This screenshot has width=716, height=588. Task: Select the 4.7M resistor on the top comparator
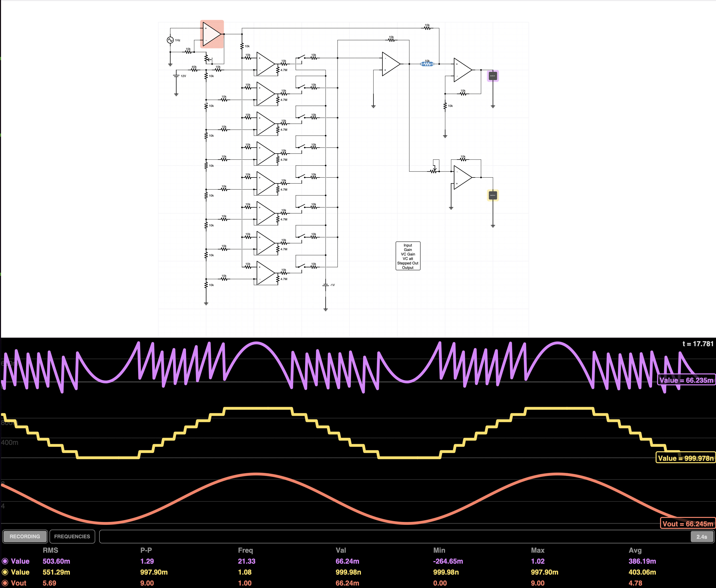278,70
